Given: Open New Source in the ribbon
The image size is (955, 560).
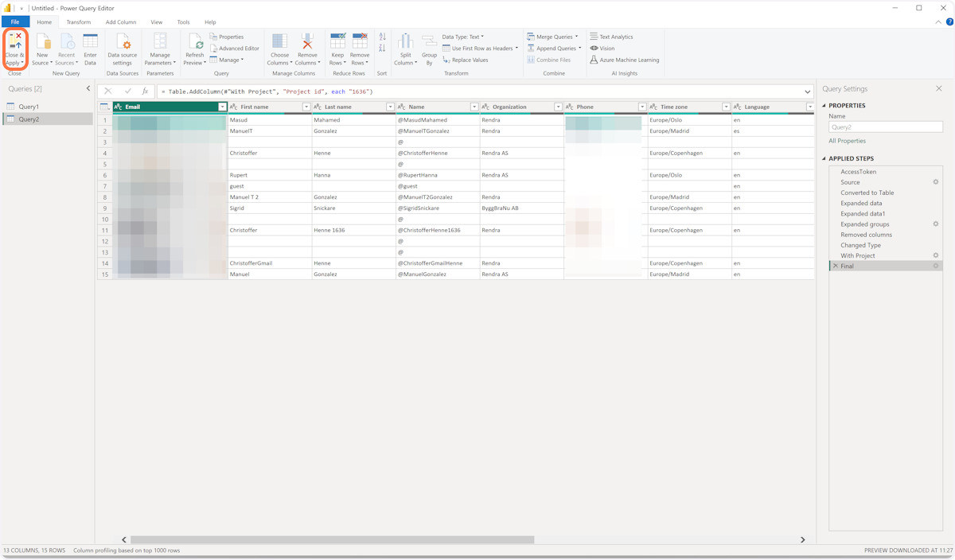Looking at the screenshot, I should coord(42,49).
